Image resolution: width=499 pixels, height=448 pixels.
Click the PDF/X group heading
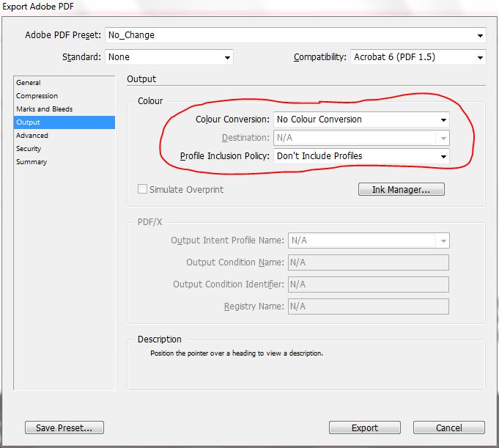point(149,222)
